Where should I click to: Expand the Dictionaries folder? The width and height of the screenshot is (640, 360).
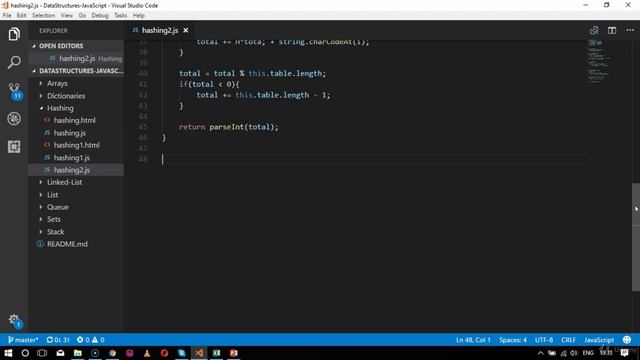coord(66,96)
